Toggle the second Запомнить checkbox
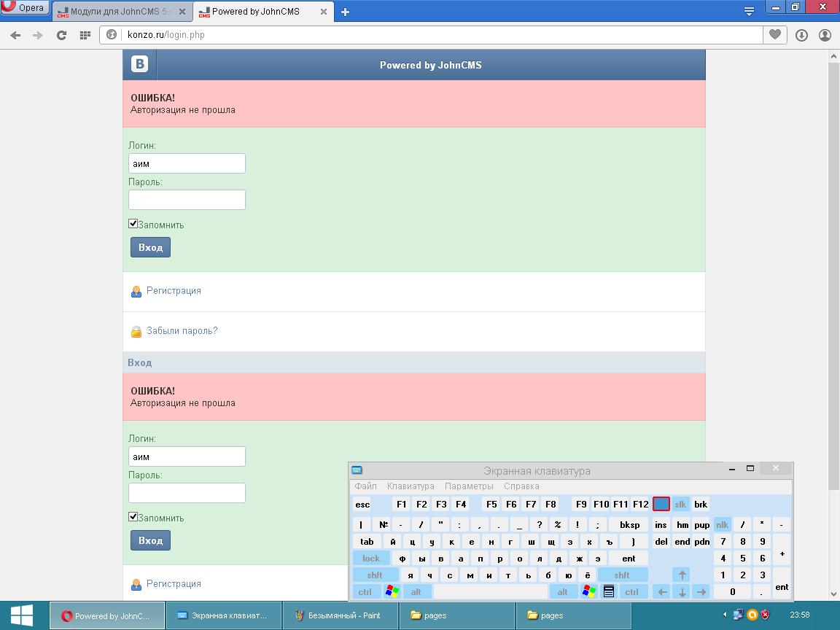840x630 pixels. tap(133, 516)
